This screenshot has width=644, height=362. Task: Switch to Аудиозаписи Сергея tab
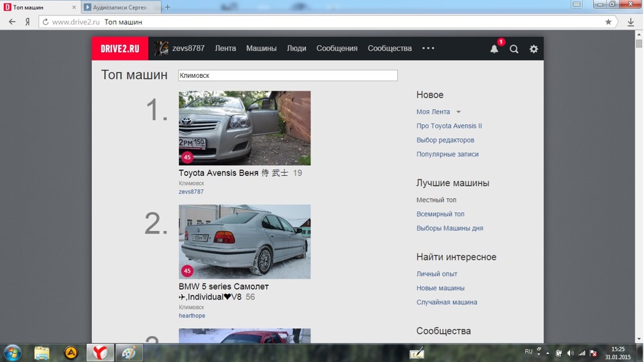pos(121,7)
